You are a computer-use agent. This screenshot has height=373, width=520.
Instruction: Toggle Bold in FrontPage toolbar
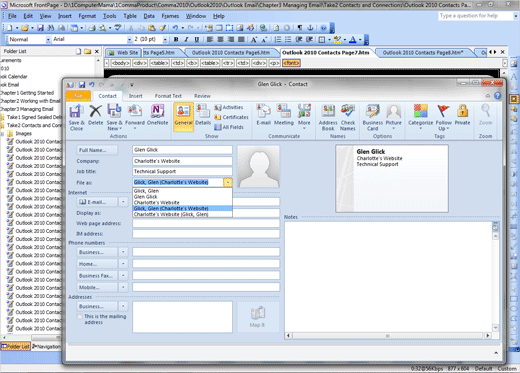[176, 39]
